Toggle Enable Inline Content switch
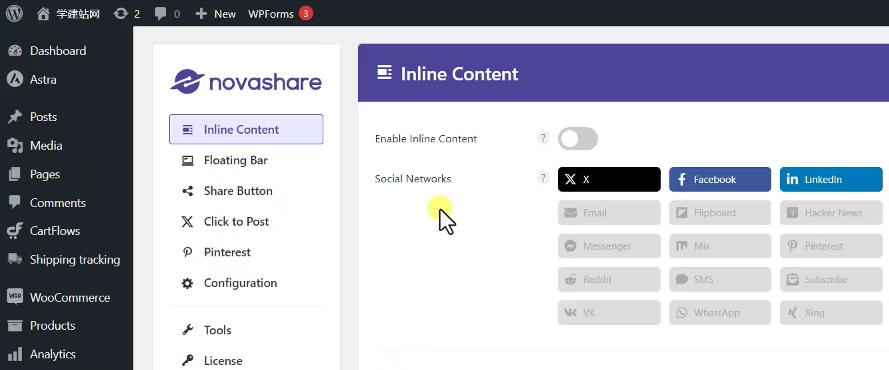This screenshot has width=889, height=370. [578, 139]
